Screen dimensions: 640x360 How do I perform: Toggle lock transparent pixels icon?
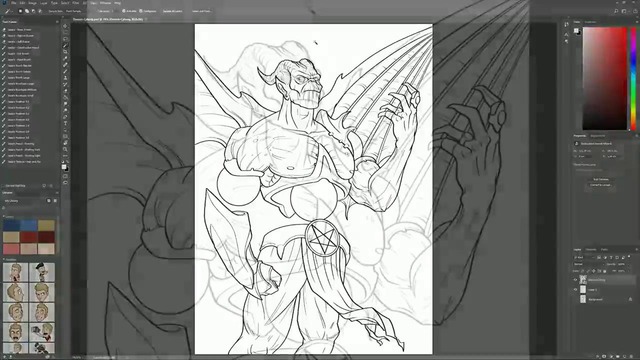click(582, 271)
